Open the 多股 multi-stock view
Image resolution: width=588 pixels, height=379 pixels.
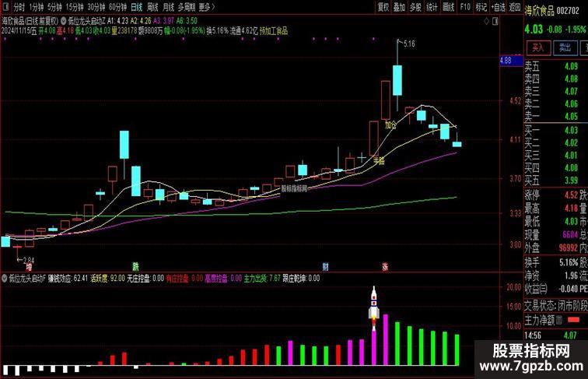(x=415, y=7)
